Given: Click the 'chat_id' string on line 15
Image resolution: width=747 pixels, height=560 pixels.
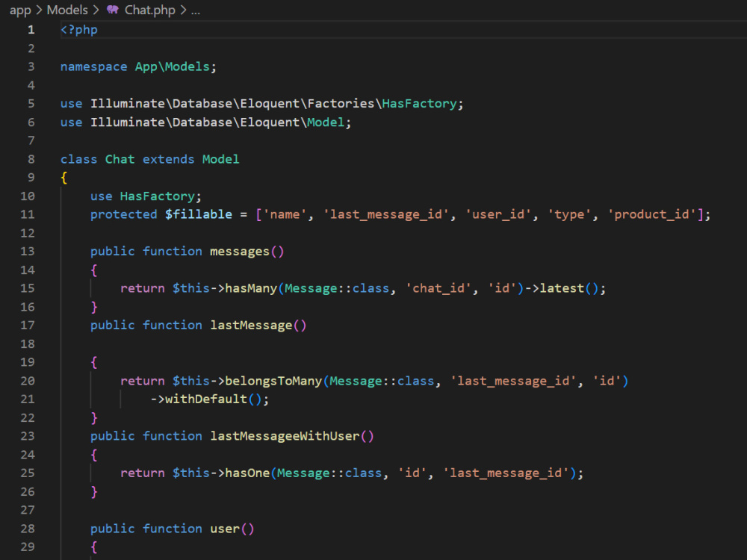Looking at the screenshot, I should tap(438, 288).
